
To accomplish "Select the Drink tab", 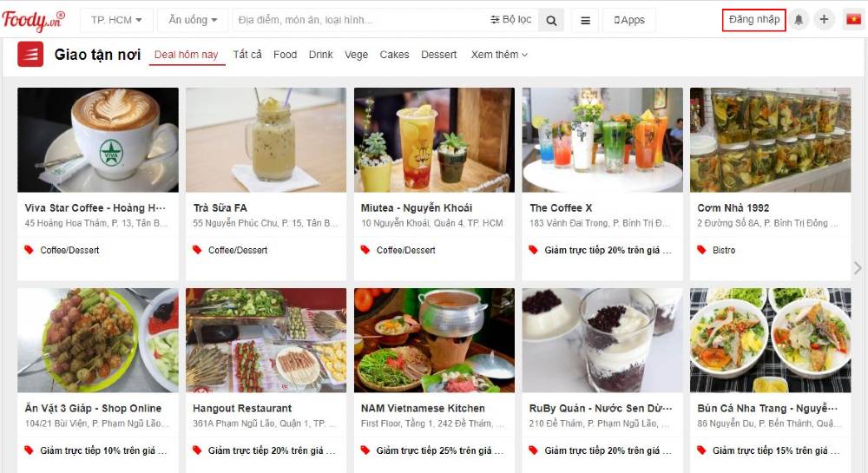I will click(320, 55).
